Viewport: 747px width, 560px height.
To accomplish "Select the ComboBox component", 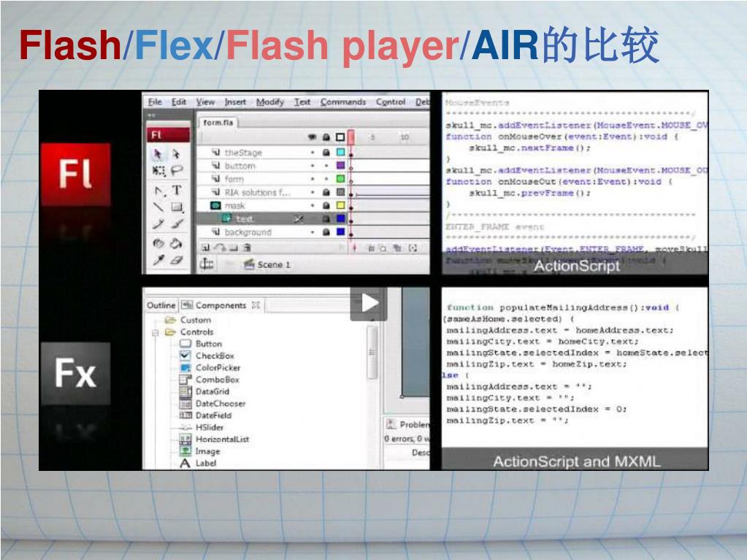I will [209, 380].
